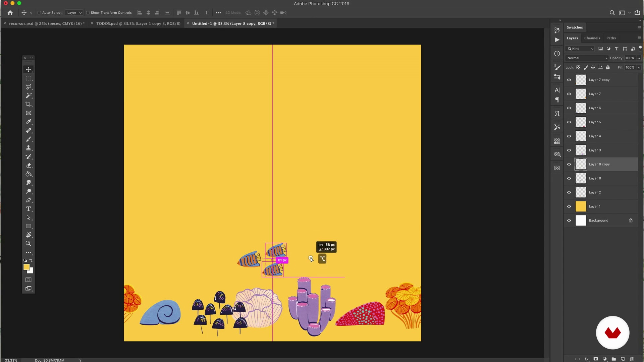Open the Edit Toolbar ellipsis button
Screen dimensions: 644x362
29,252
